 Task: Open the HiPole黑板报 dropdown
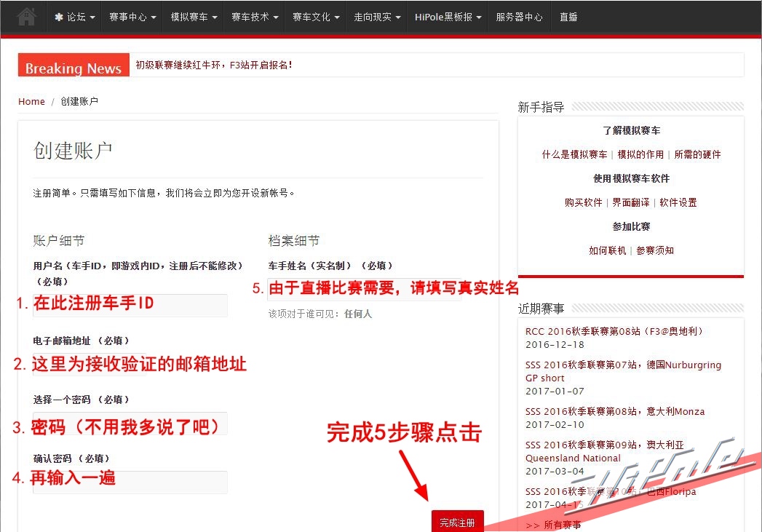[448, 17]
